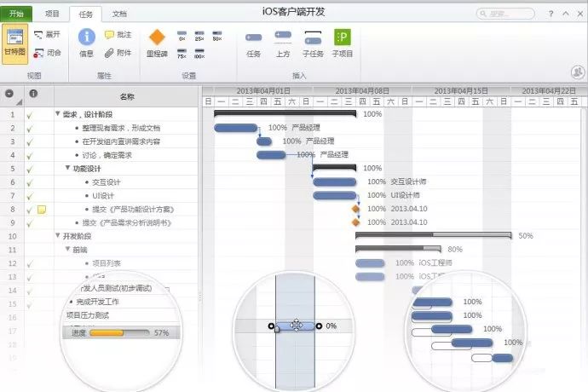Toggle the completion checkmark on row 12
This screenshot has height=392, width=588.
pos(30,264)
